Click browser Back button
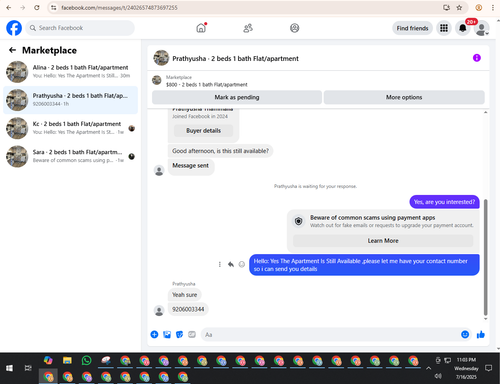 pyautogui.click(x=9, y=7)
